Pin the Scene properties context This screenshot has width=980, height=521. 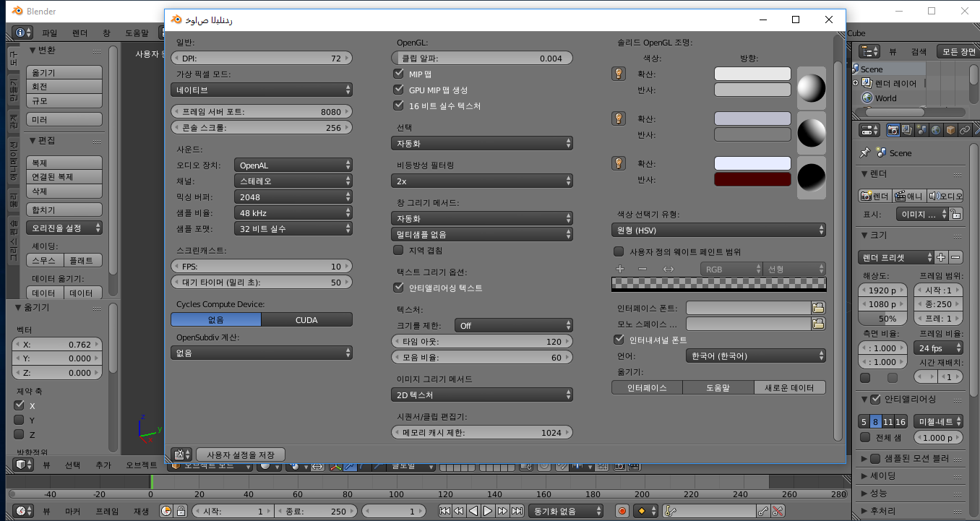click(x=865, y=153)
